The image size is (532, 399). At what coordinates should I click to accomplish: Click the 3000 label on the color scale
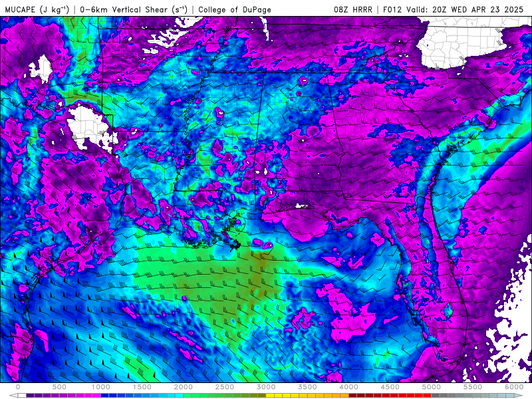pyautogui.click(x=267, y=387)
